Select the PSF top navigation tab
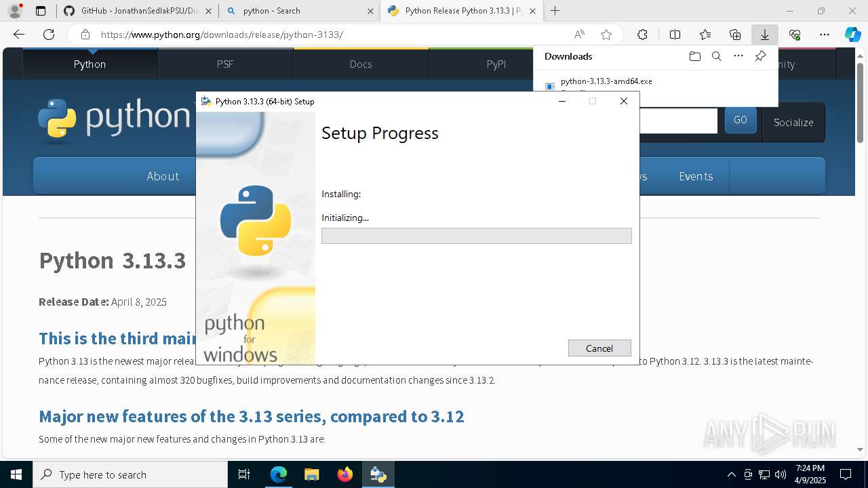This screenshot has height=488, width=868. click(225, 64)
